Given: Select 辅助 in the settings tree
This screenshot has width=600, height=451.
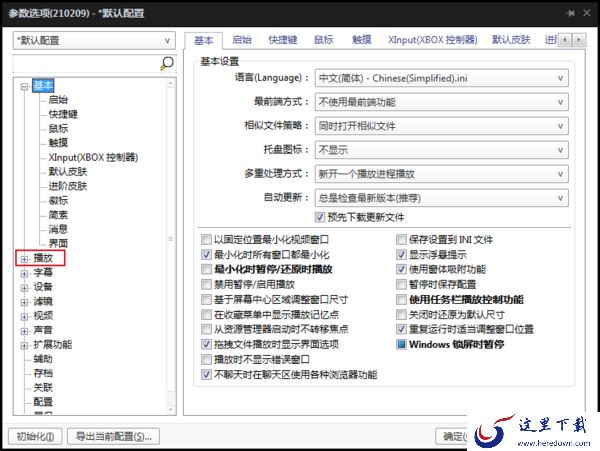Looking at the screenshot, I should point(43,359).
